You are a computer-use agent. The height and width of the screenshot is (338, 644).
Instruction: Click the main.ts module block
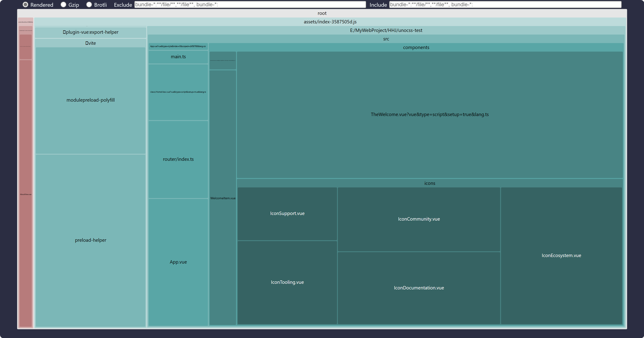[x=178, y=57]
